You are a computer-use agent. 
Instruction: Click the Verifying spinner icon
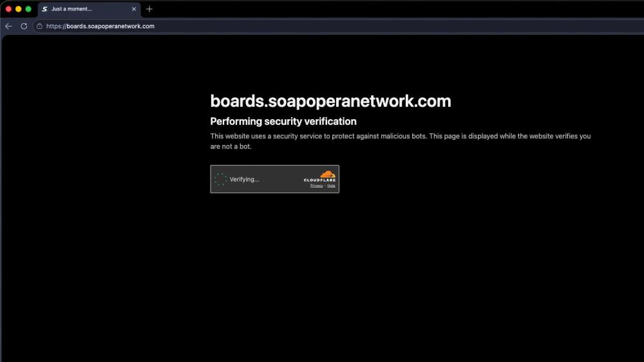click(x=220, y=179)
